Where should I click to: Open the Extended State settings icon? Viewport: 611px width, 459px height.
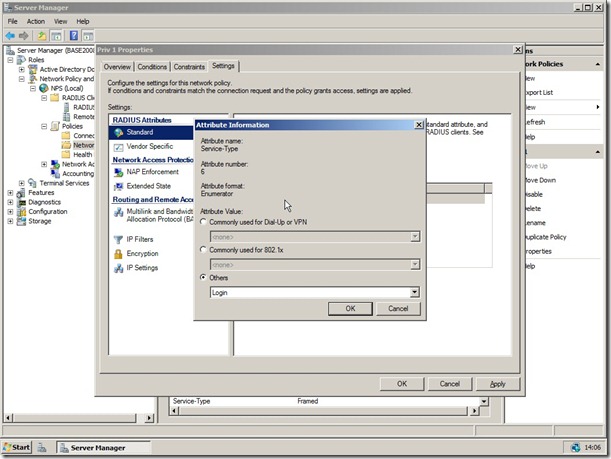click(x=118, y=187)
